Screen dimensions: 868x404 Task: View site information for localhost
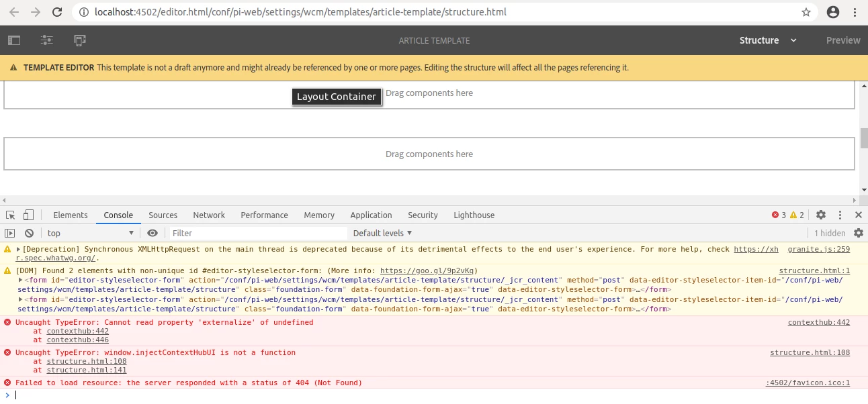(83, 12)
